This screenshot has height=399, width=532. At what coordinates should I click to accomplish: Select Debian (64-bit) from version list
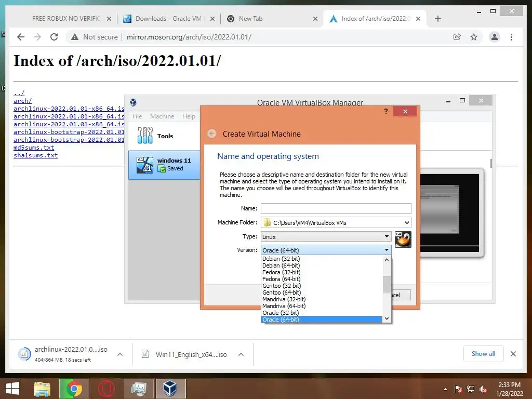click(x=322, y=265)
